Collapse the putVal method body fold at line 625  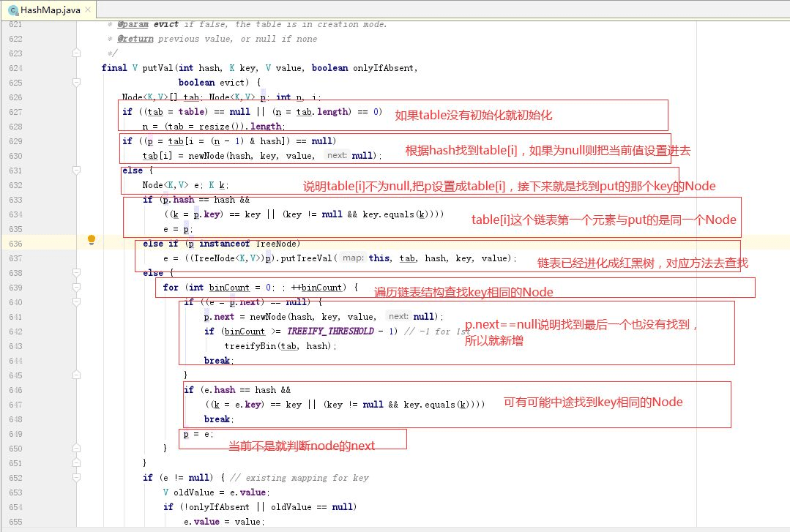76,83
